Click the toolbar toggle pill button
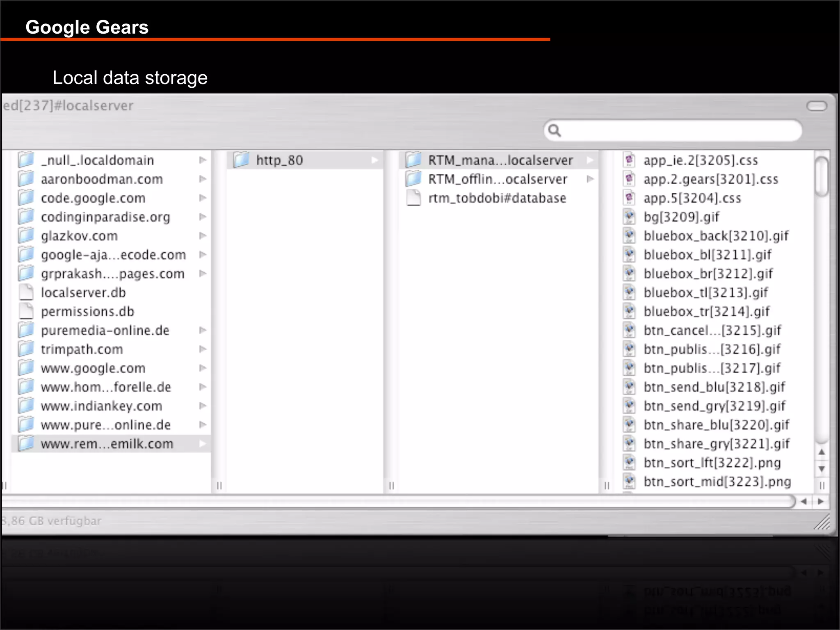840x630 pixels. (x=817, y=106)
